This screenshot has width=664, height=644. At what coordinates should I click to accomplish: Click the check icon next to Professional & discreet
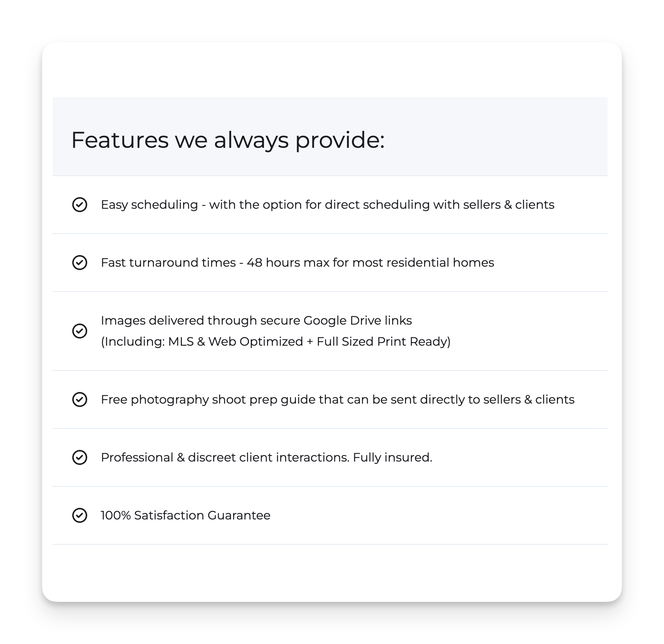pos(79,457)
